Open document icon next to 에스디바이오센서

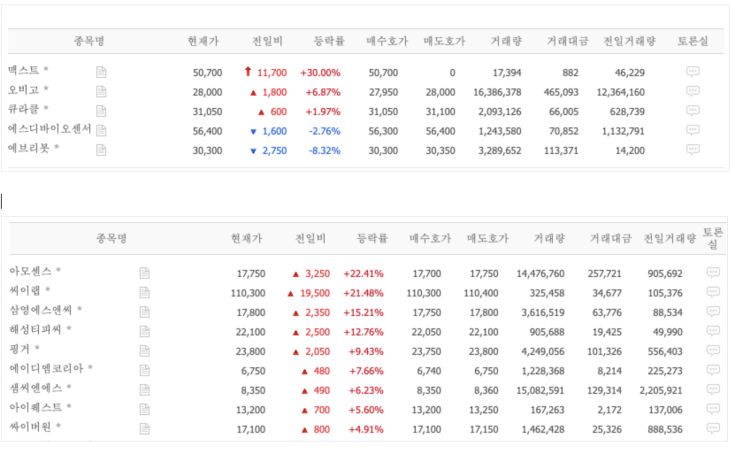click(x=101, y=130)
